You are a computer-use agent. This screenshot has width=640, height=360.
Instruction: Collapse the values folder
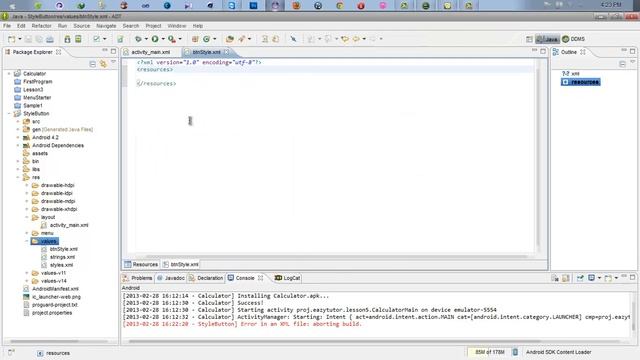tap(27, 241)
